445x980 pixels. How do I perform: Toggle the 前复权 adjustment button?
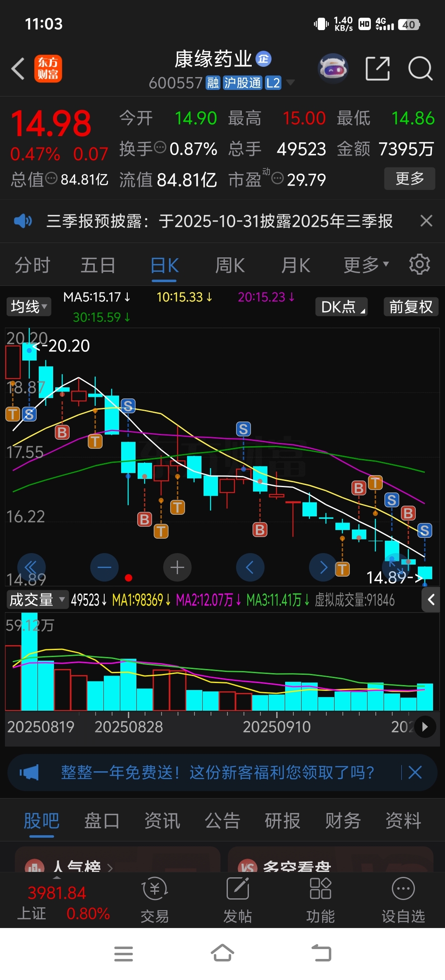(x=411, y=307)
